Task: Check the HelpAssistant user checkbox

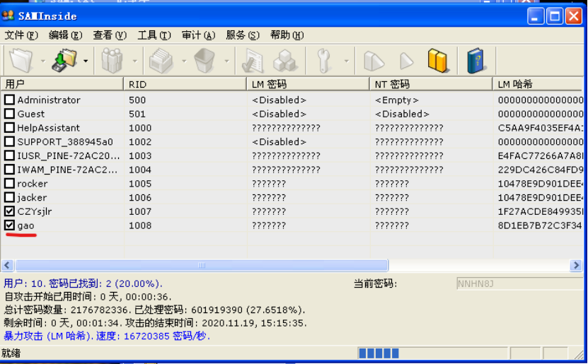Action: (x=9, y=127)
